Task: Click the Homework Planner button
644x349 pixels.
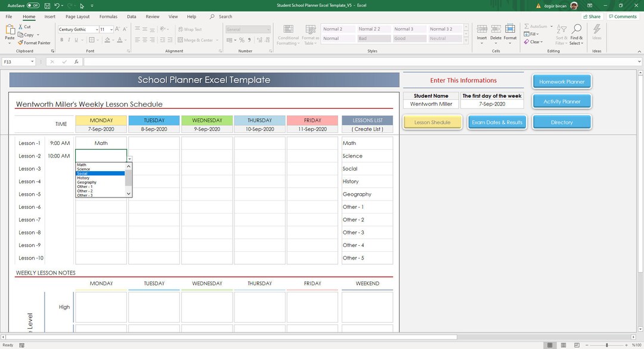Action: 561,81
